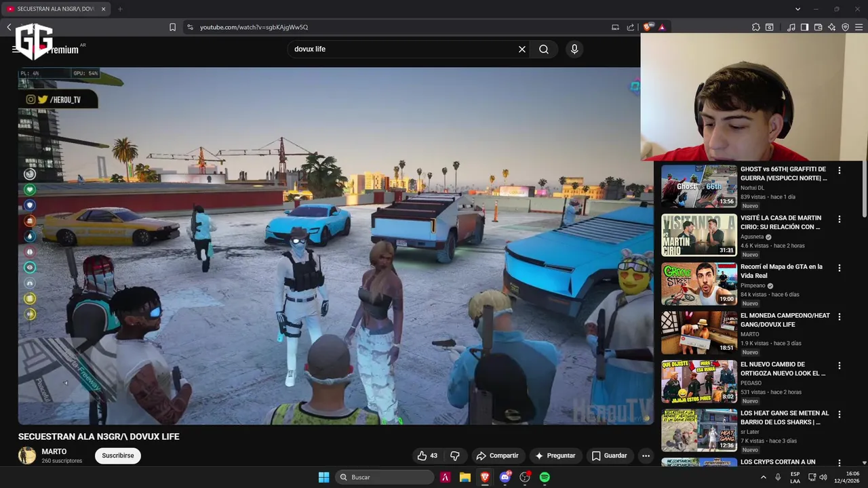Close the SECUESTRAN ALA N3GR browser tab
868x488 pixels.
[x=104, y=9]
